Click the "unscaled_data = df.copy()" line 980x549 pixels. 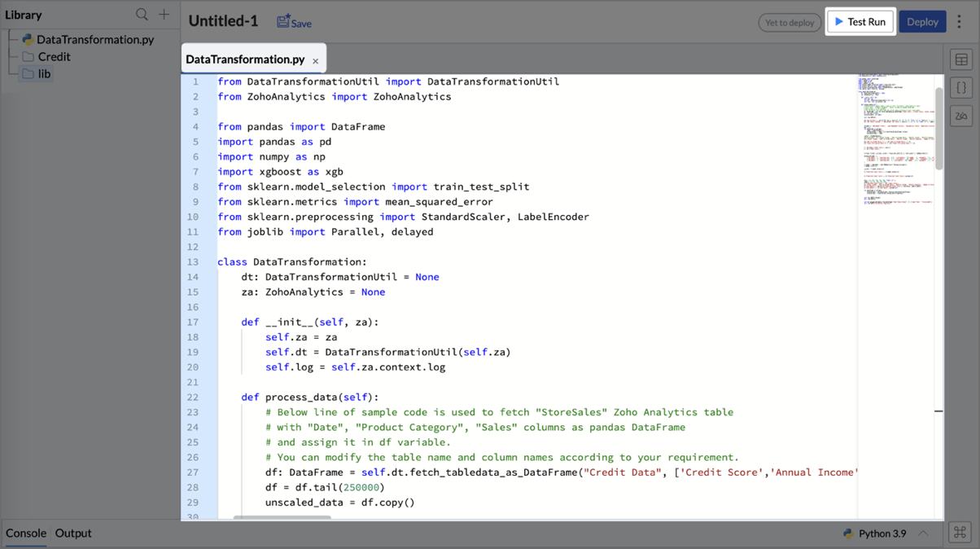coord(340,503)
